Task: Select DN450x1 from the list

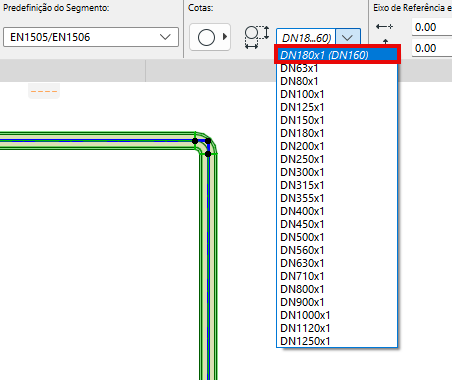Action: pos(337,224)
